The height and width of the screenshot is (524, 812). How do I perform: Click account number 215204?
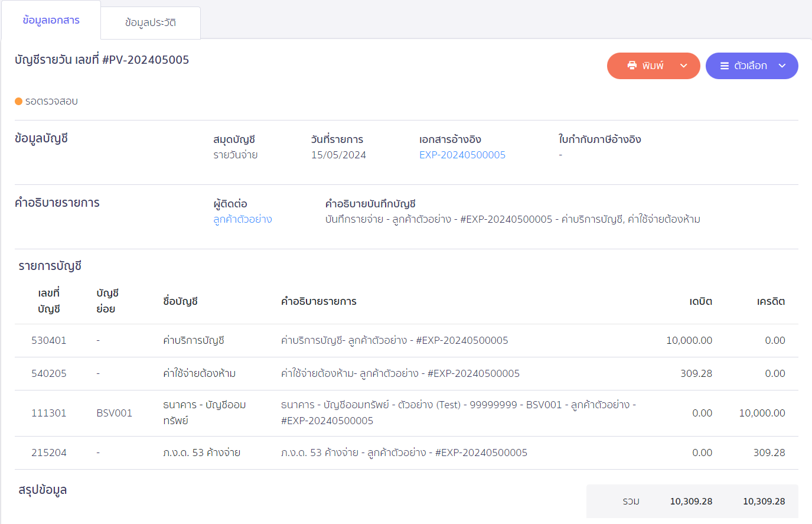click(x=49, y=453)
